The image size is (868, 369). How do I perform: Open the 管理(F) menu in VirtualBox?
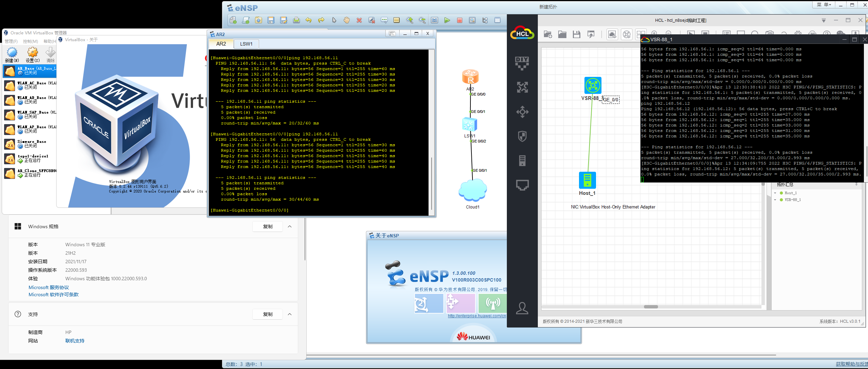11,41
